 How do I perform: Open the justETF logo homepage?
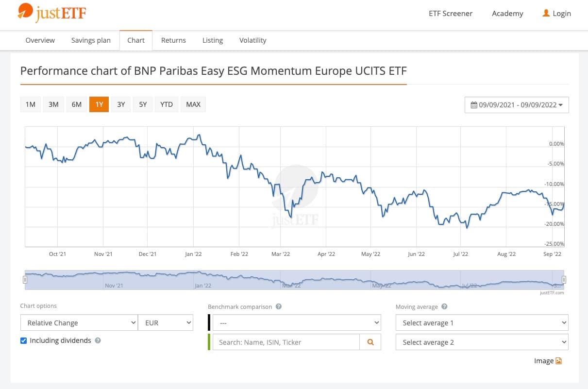[51, 13]
